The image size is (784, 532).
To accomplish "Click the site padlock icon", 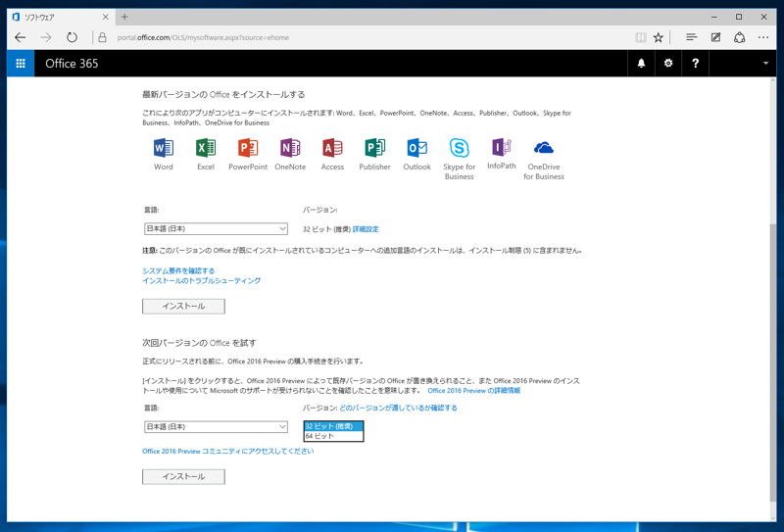I will 102,37.
